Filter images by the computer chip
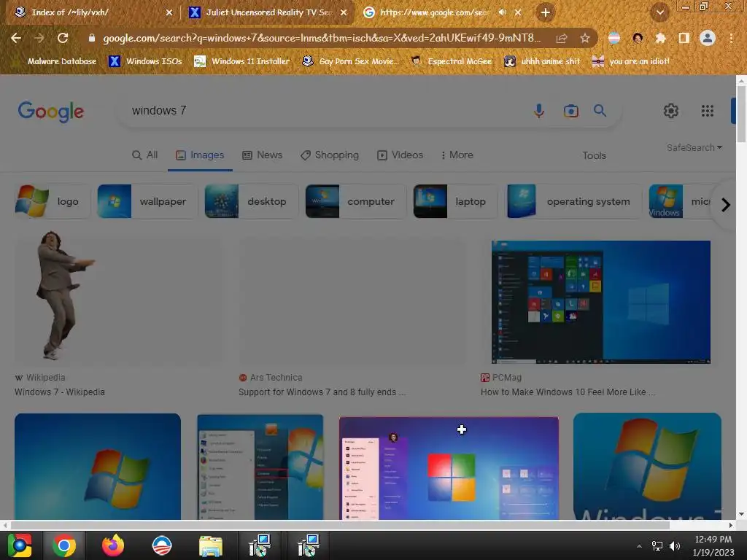The image size is (747, 560). click(355, 201)
